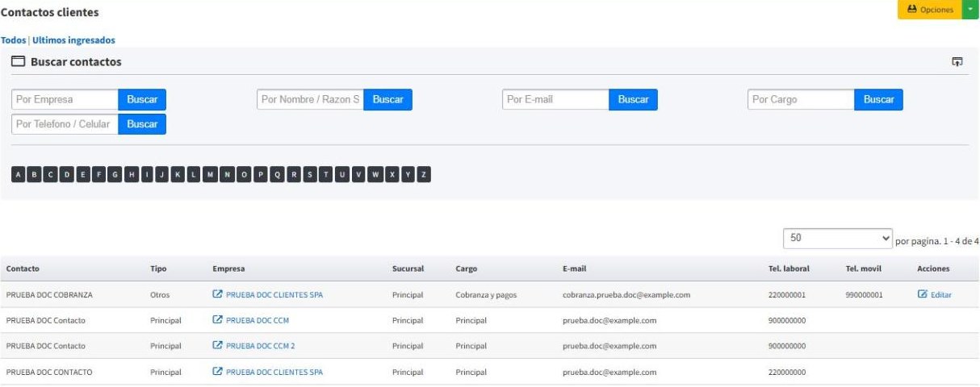Click Buscar next to Por Cargo
980x387 pixels.
[878, 100]
